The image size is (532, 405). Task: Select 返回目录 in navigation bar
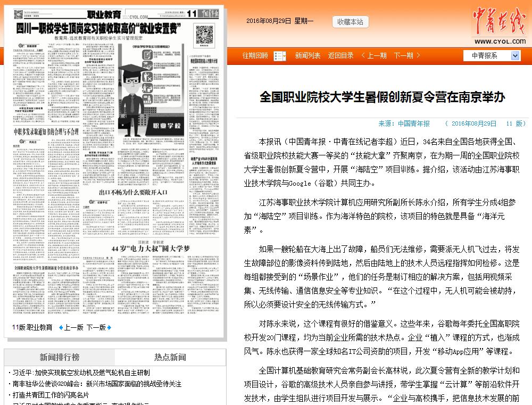pyautogui.click(x=340, y=56)
